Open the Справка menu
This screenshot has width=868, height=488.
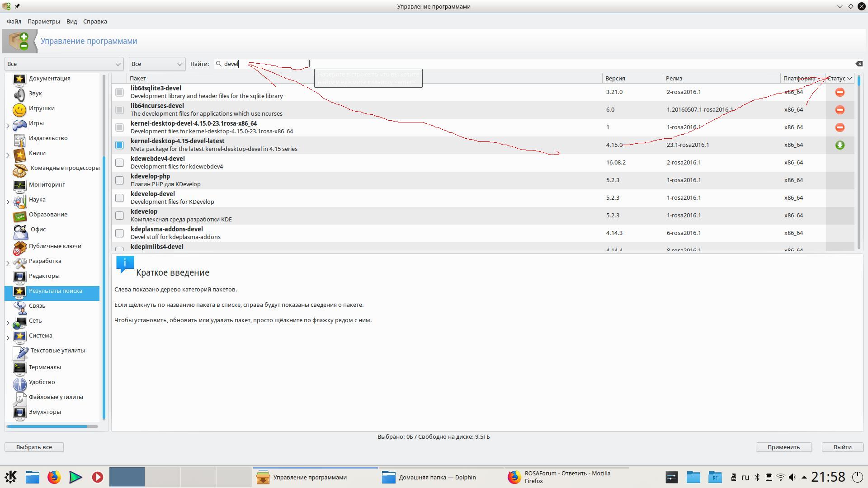[95, 21]
